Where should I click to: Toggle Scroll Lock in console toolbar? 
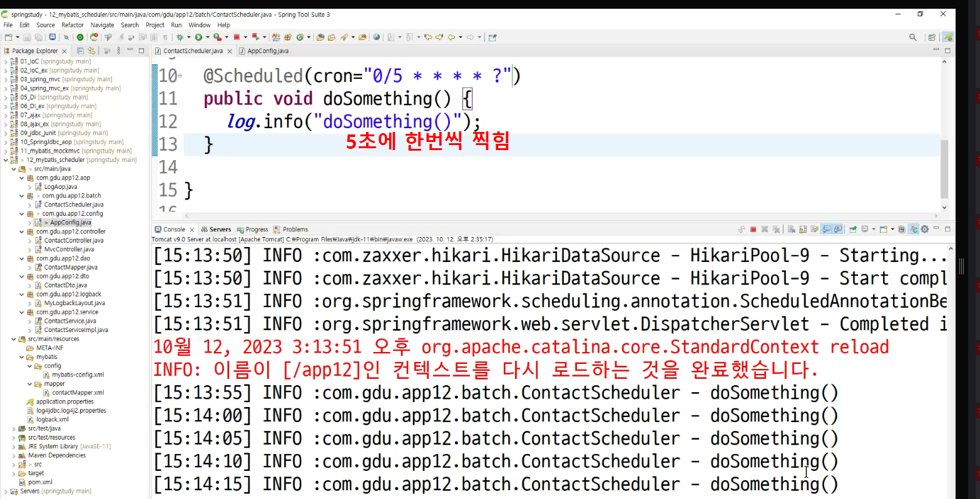pyautogui.click(x=803, y=229)
